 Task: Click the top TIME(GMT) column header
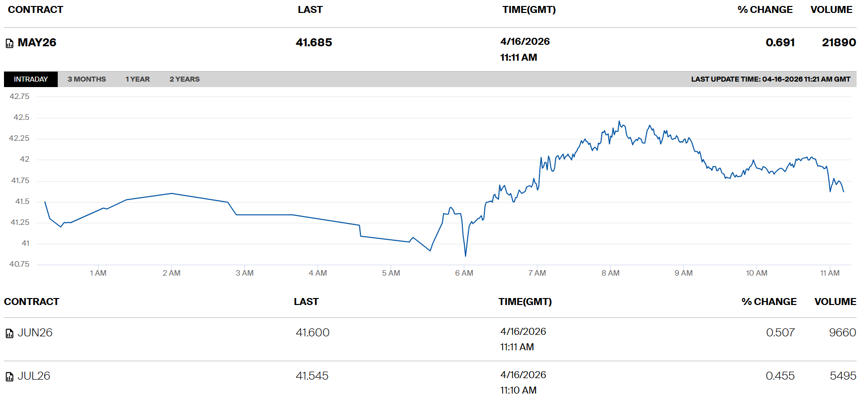coord(529,9)
